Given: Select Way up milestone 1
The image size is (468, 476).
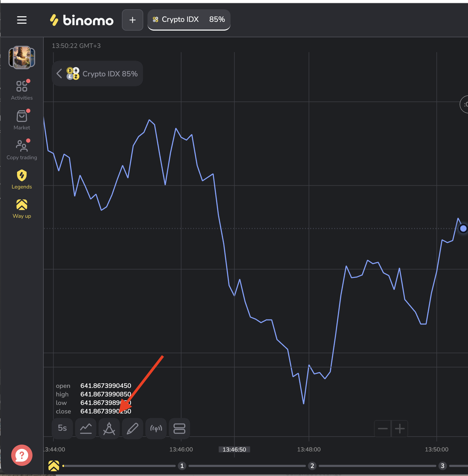Looking at the screenshot, I should pyautogui.click(x=182, y=466).
